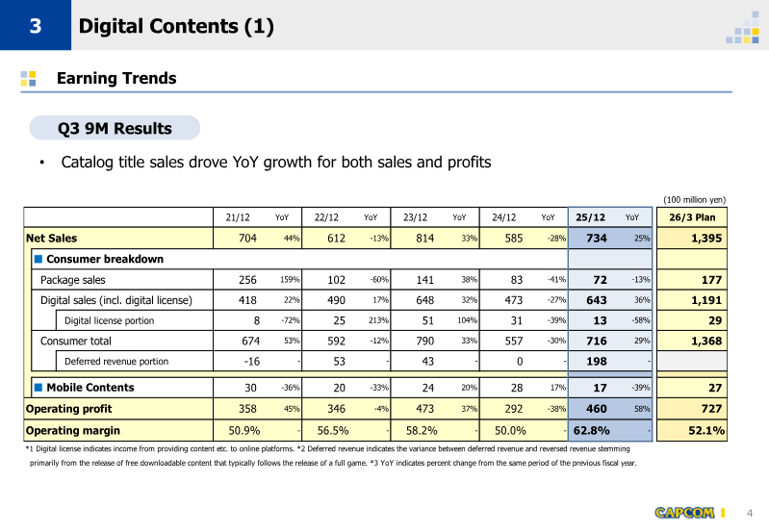Viewport: 769px width, 532px height.
Task: Click the Digital Contents (1) slide title
Action: [x=176, y=27]
